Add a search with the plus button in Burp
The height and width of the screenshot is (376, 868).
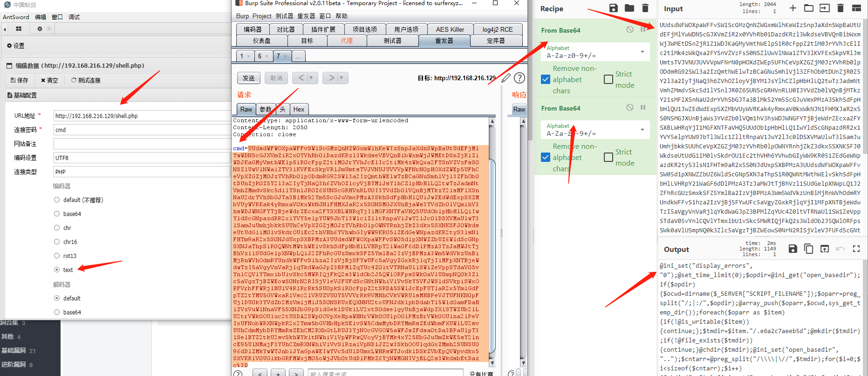point(278,373)
